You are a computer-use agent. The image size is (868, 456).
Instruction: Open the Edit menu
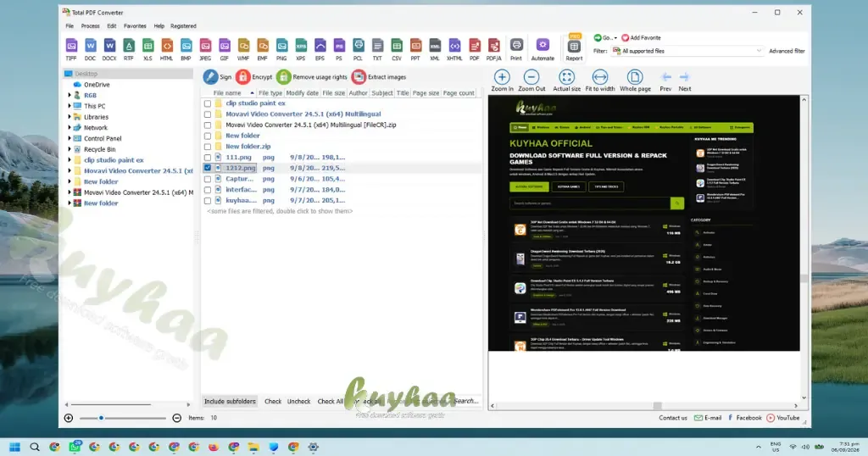[111, 26]
